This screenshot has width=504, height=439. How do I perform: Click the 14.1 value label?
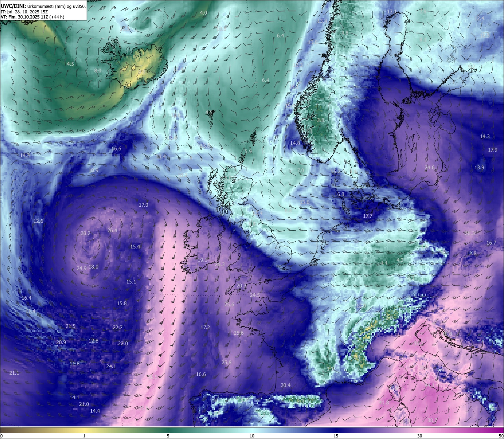pyautogui.click(x=74, y=398)
